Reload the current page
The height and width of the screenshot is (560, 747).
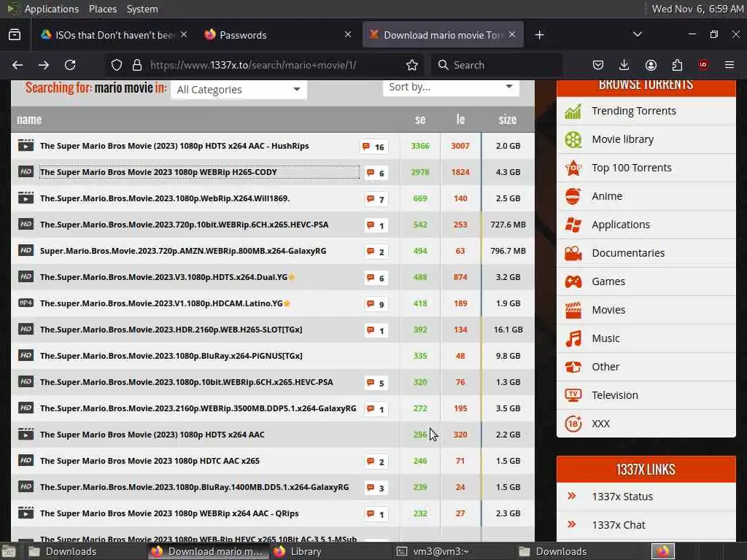[x=70, y=65]
